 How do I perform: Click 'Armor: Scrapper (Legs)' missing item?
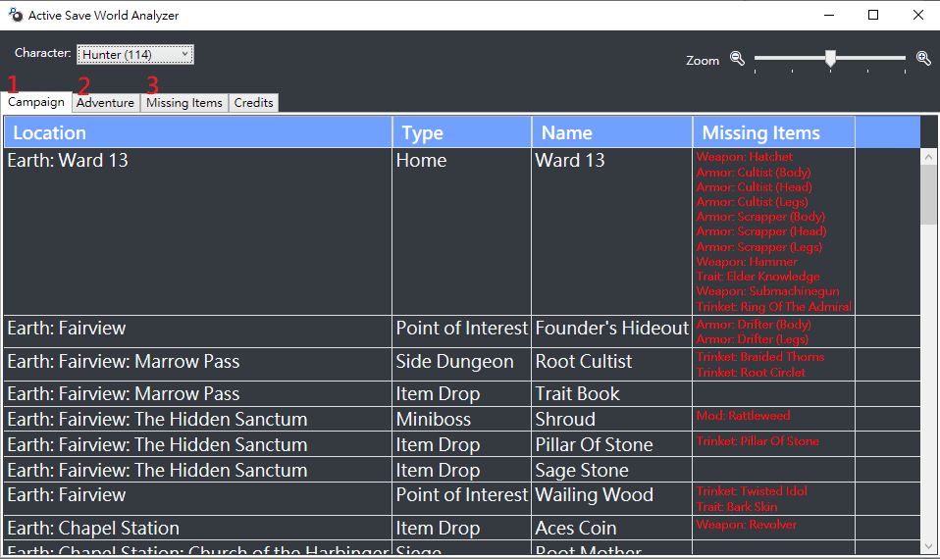(758, 247)
